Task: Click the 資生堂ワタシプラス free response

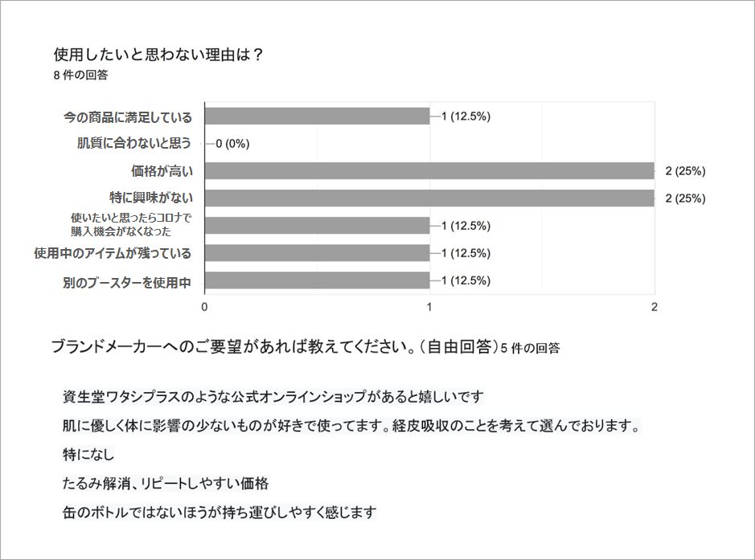Action: coord(273,397)
